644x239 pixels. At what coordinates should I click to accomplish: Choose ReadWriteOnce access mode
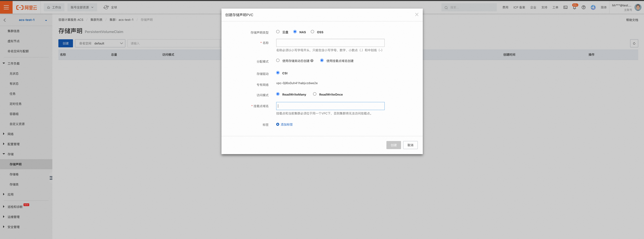(x=314, y=94)
